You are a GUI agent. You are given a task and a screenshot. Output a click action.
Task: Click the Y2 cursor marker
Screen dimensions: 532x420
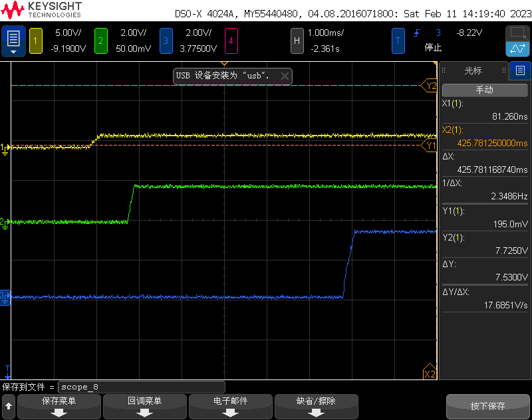click(x=429, y=86)
